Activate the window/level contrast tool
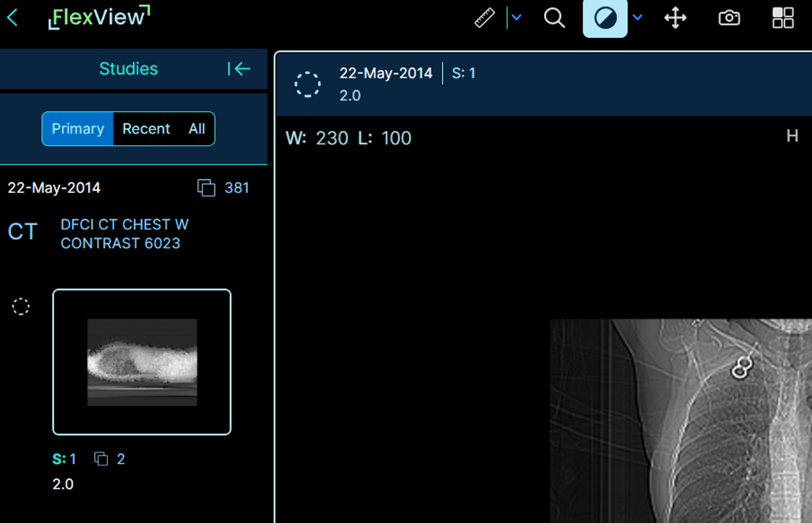 click(x=605, y=18)
